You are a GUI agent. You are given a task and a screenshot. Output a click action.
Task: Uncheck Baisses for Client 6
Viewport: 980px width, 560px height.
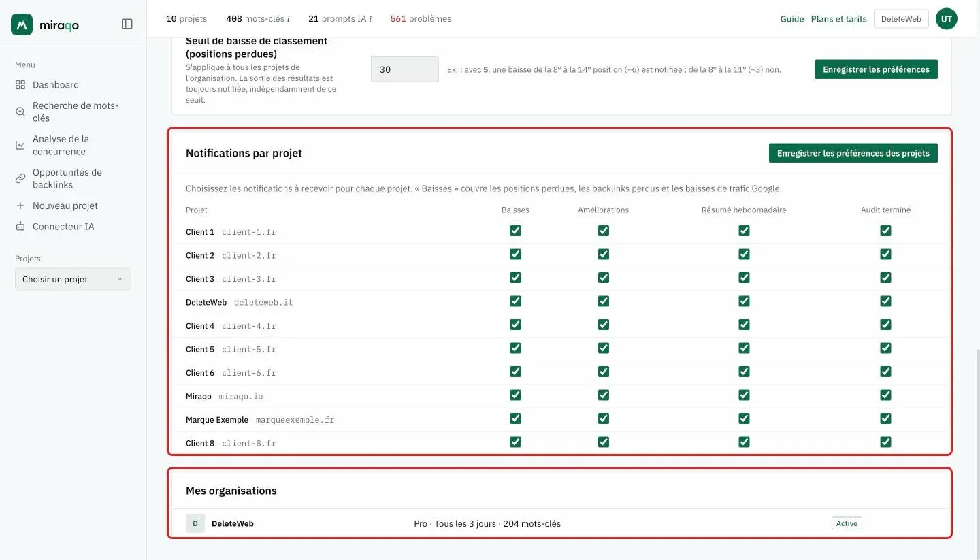(515, 372)
